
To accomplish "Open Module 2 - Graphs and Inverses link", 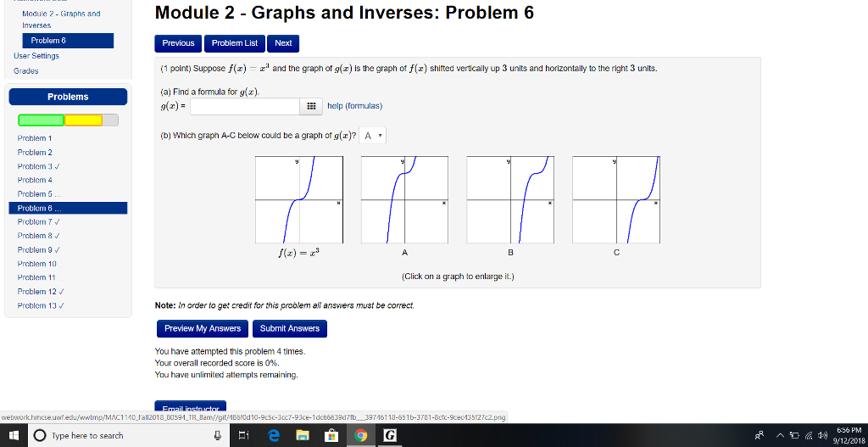I will click(x=61, y=20).
